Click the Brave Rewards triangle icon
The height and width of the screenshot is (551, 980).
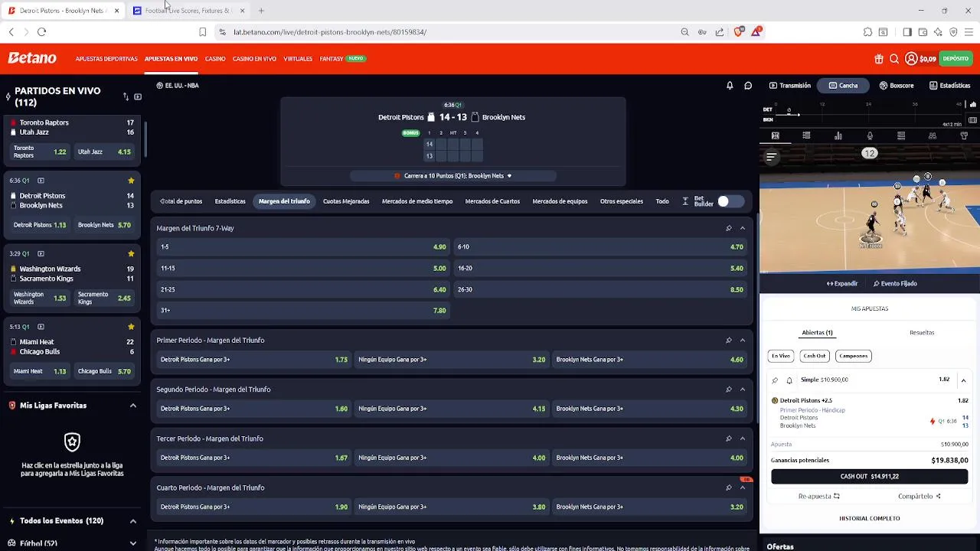(756, 31)
